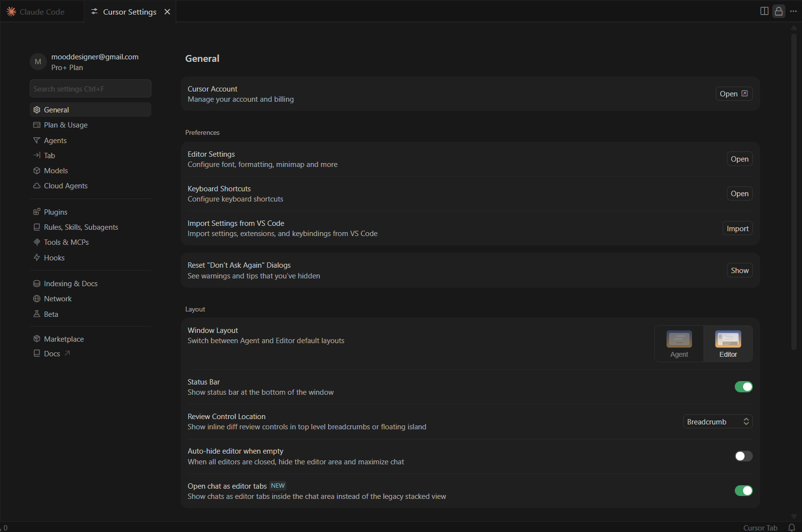
Task: Switch to the Claude Code tab
Action: [42, 12]
